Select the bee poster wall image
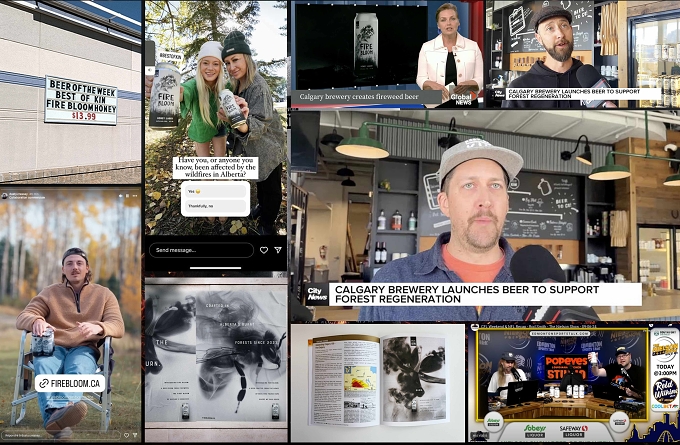The height and width of the screenshot is (445, 680). [x=216, y=360]
